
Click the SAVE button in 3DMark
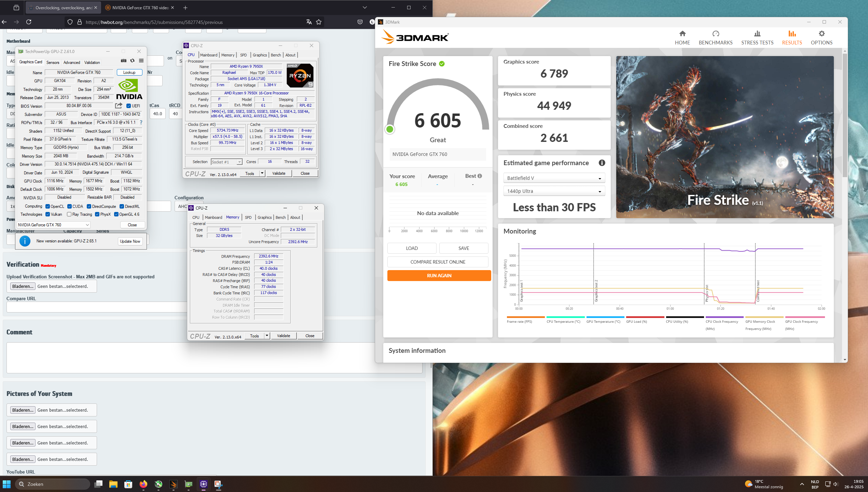(464, 248)
